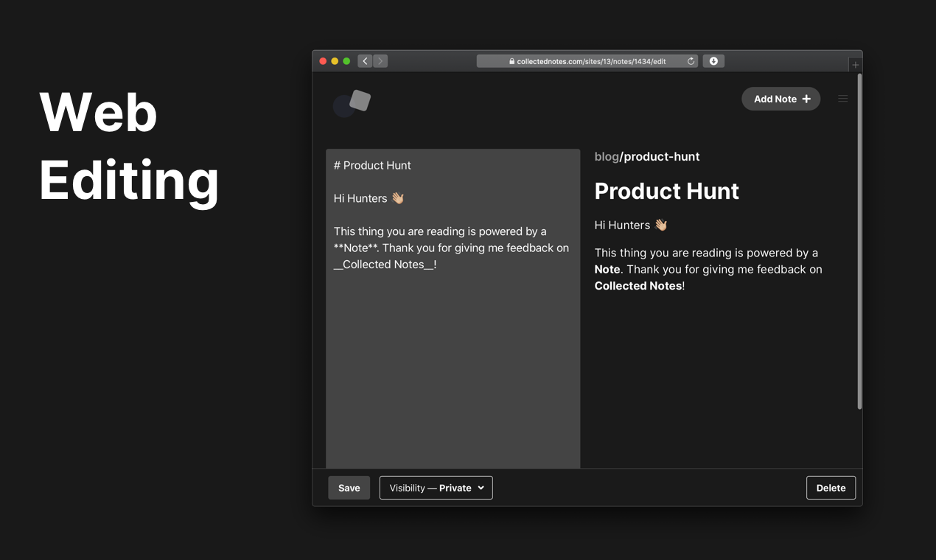
Task: Click the Safari back navigation arrow
Action: tap(365, 61)
